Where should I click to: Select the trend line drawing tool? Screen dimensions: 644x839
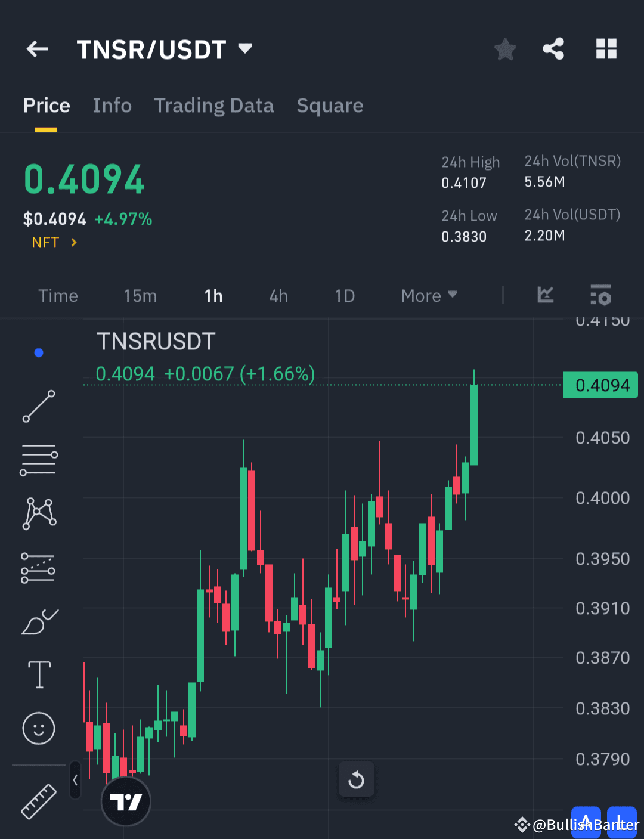click(x=38, y=407)
